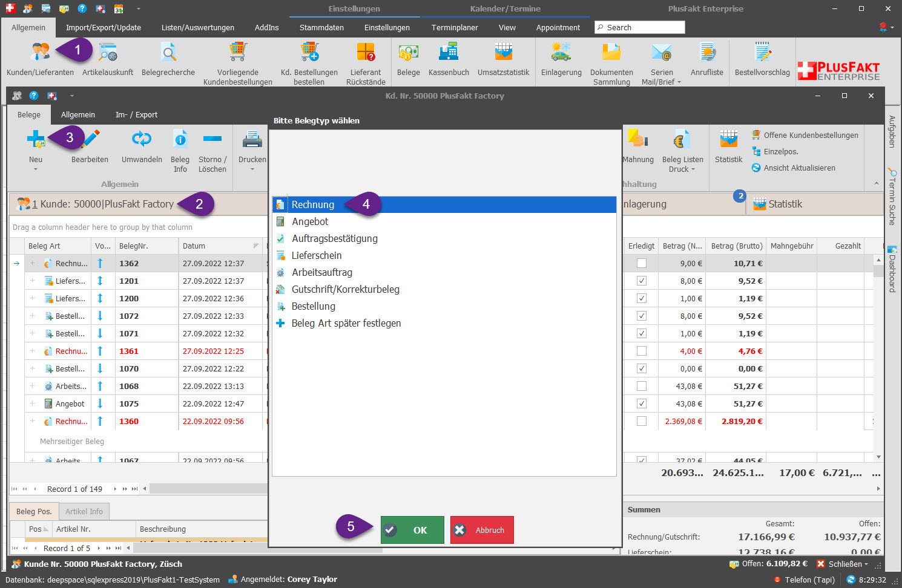
Task: Click help icon in customer window title bar
Action: click(x=34, y=96)
